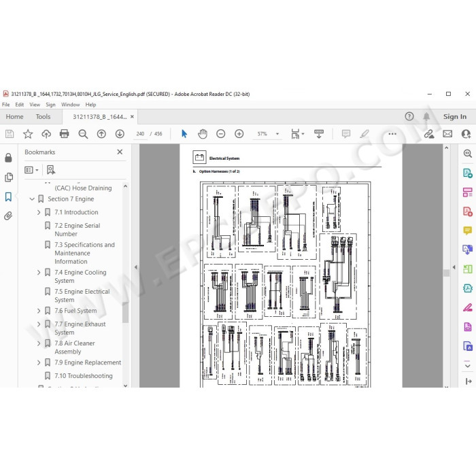The height and width of the screenshot is (476, 476).
Task: Open Help question mark icon
Action: (409, 116)
